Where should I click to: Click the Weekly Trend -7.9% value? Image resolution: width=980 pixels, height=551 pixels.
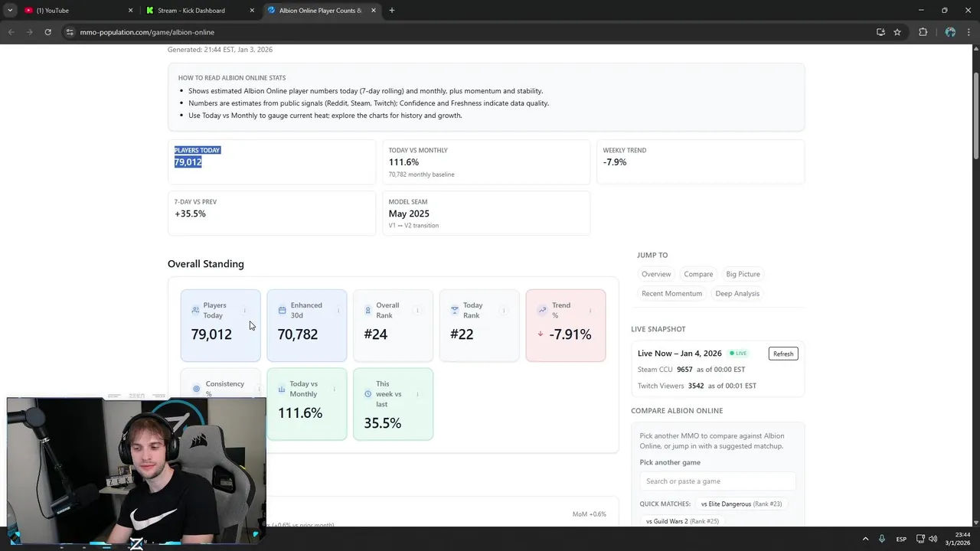click(614, 162)
